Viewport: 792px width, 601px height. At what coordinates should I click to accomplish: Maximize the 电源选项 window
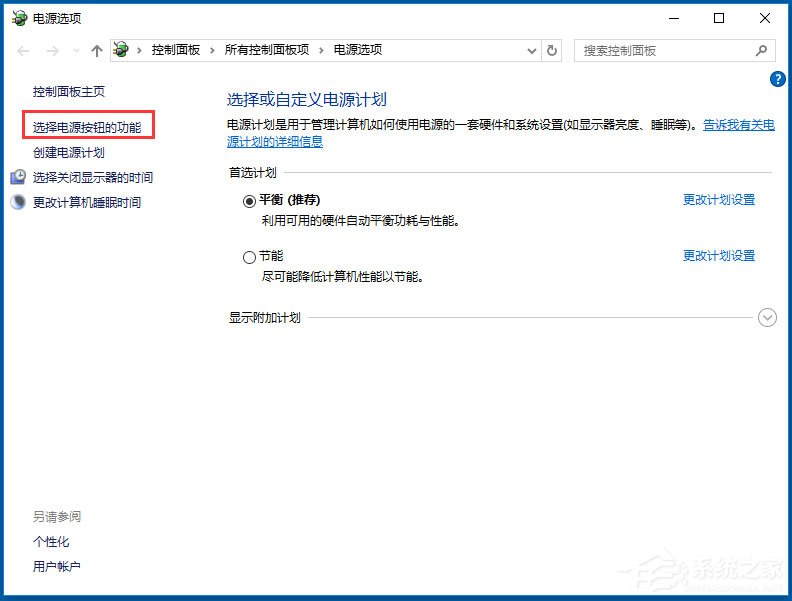pyautogui.click(x=719, y=18)
